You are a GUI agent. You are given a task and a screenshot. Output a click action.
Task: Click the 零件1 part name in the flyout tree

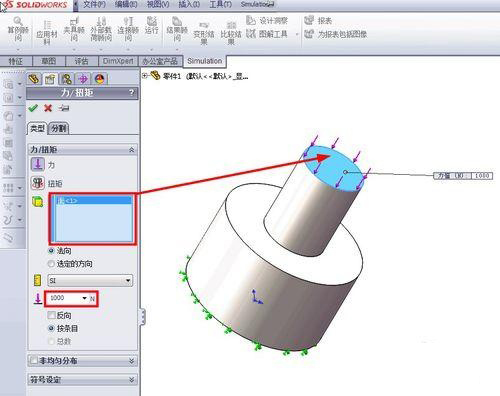pyautogui.click(x=172, y=76)
